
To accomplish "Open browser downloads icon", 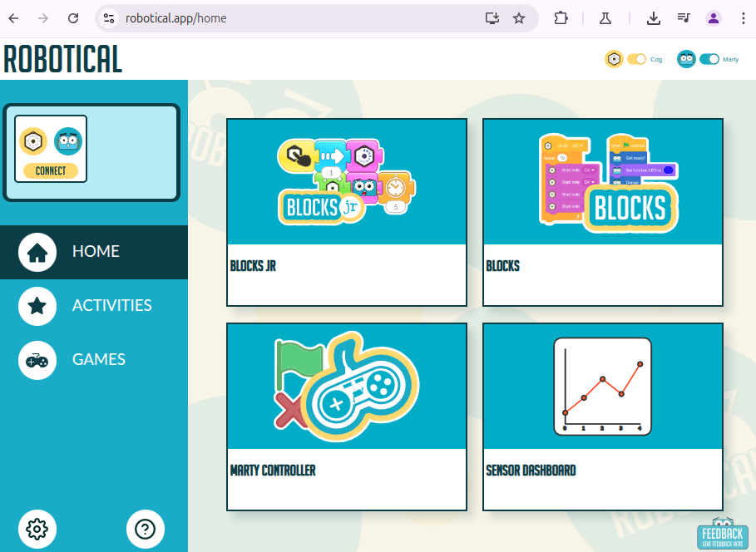I will (x=654, y=18).
